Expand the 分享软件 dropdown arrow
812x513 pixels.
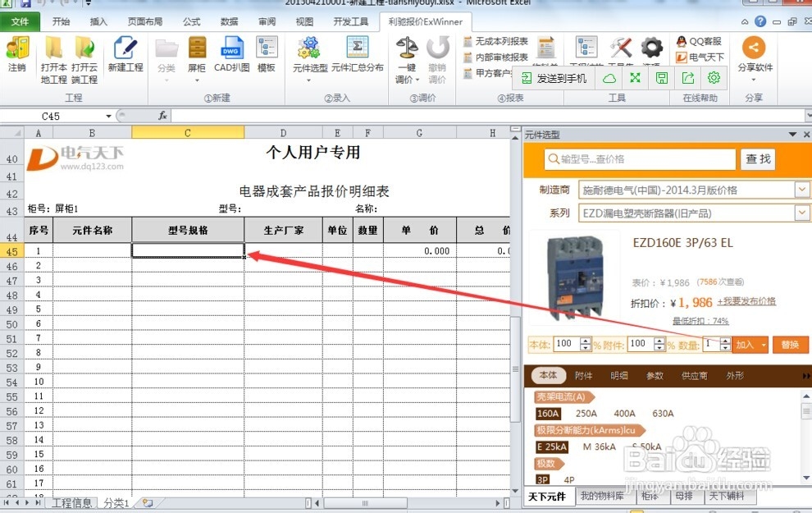click(x=754, y=80)
